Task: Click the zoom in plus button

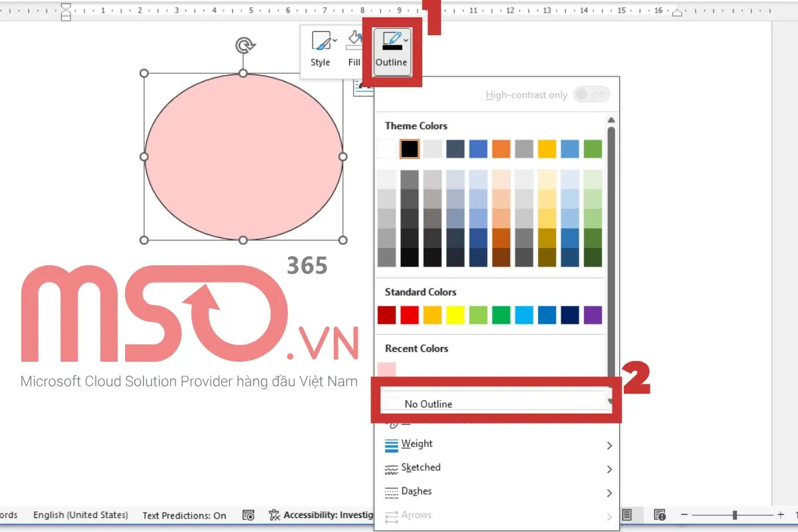Action: coord(781,515)
